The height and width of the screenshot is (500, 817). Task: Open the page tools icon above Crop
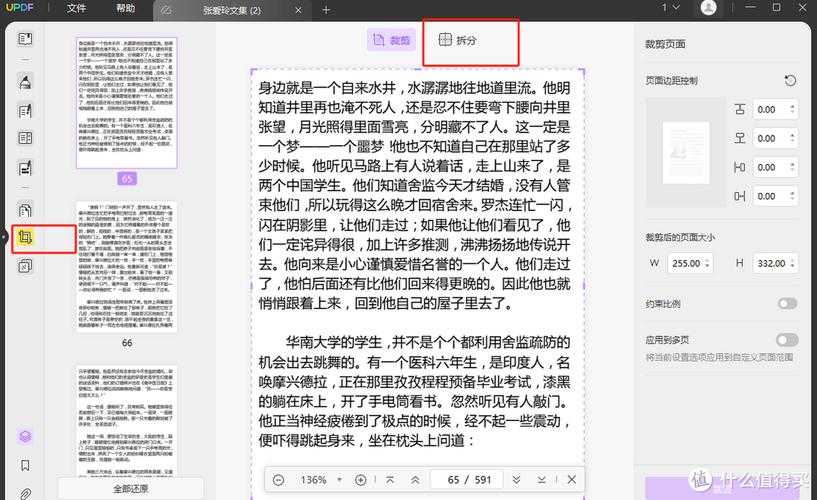tap(25, 210)
